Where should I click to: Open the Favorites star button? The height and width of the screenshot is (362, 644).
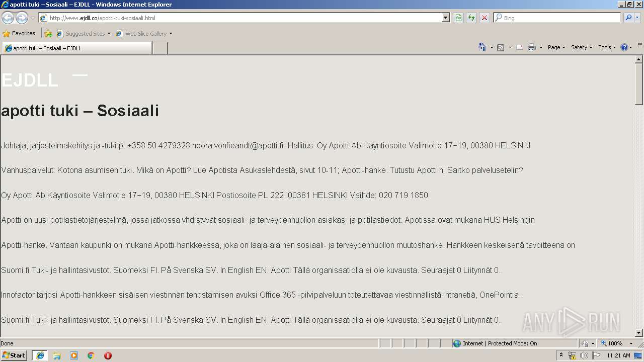tap(19, 33)
